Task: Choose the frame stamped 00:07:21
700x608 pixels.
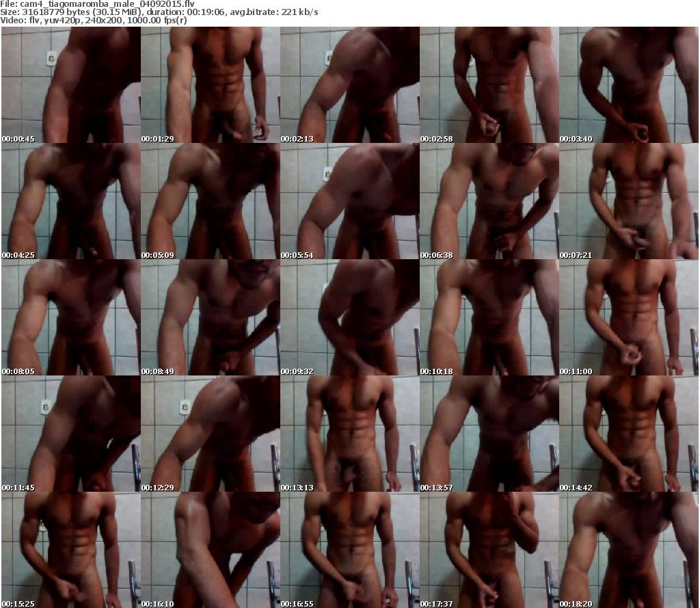Action: pyautogui.click(x=629, y=201)
